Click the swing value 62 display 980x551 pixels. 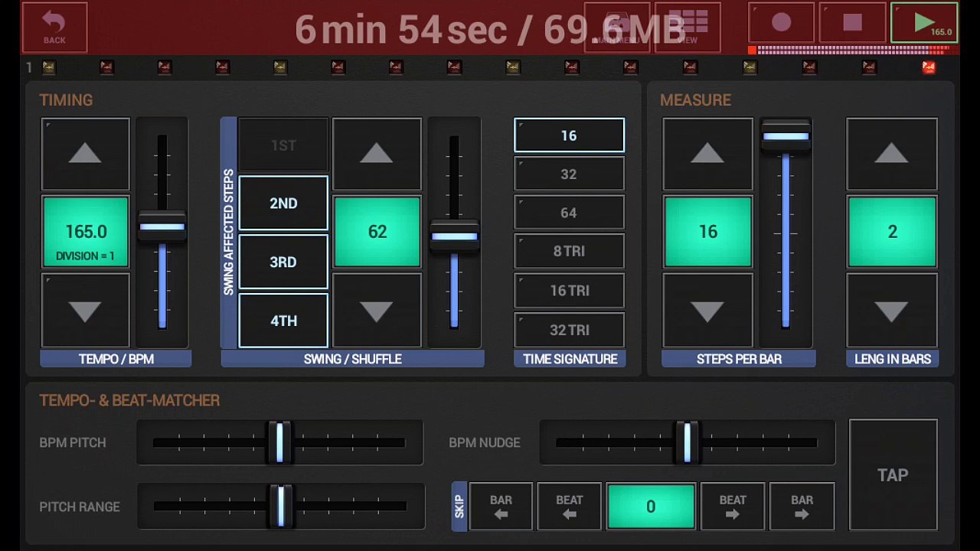pos(377,232)
